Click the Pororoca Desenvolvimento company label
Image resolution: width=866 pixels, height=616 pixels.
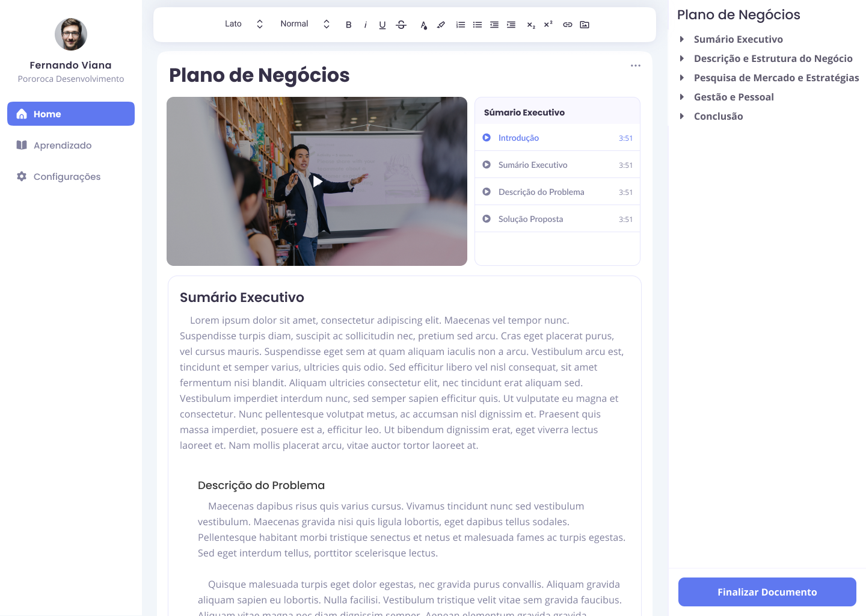tap(71, 79)
